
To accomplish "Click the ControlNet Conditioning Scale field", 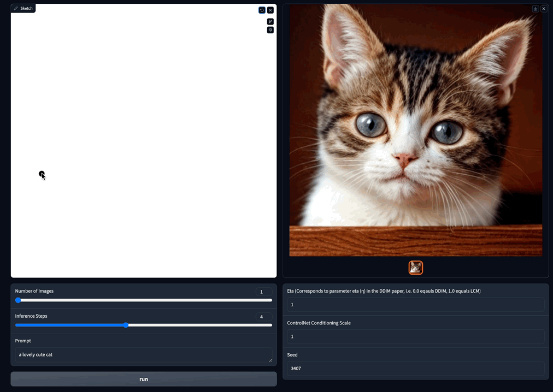I will click(x=415, y=336).
